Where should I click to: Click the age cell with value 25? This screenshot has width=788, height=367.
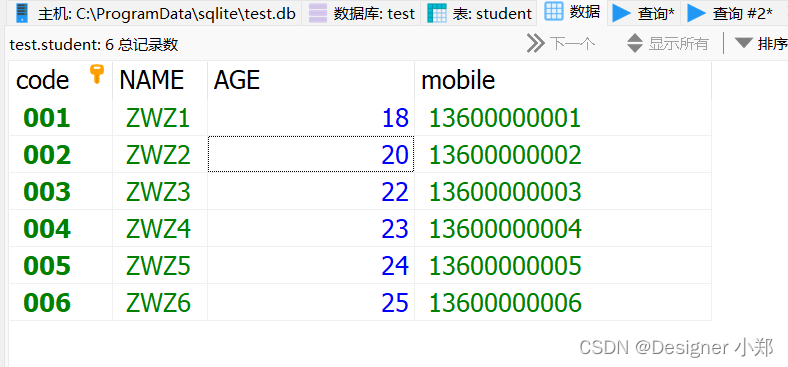[x=311, y=303]
